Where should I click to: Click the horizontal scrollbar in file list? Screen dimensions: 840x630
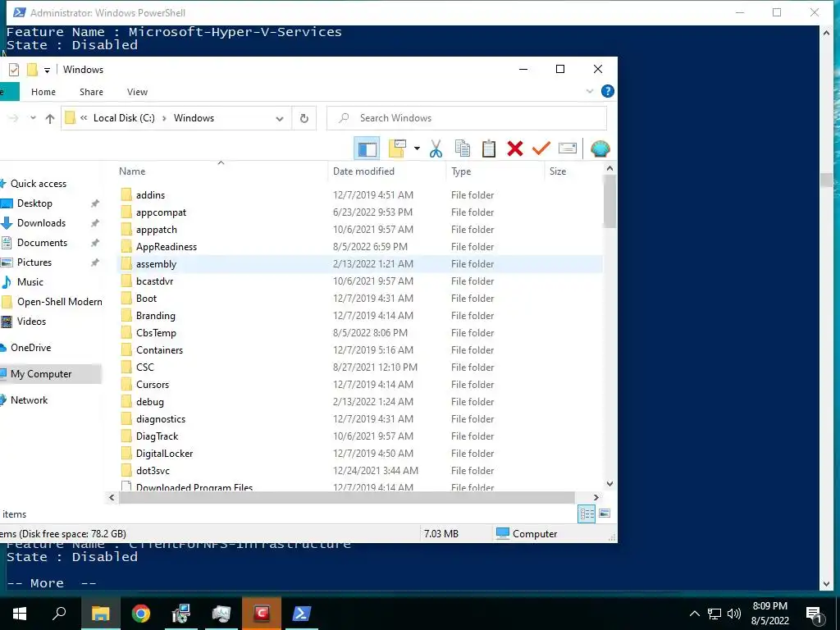[346, 498]
